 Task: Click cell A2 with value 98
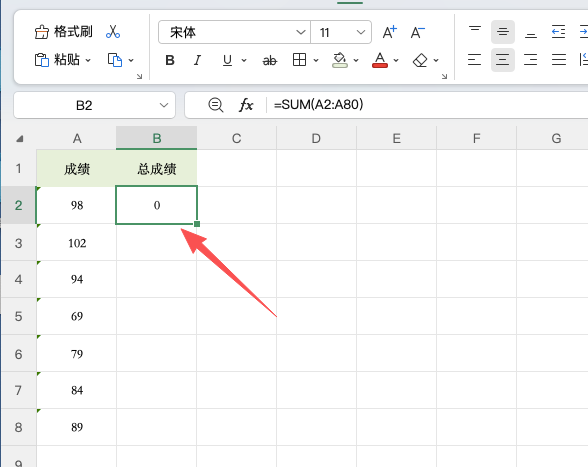pos(77,205)
